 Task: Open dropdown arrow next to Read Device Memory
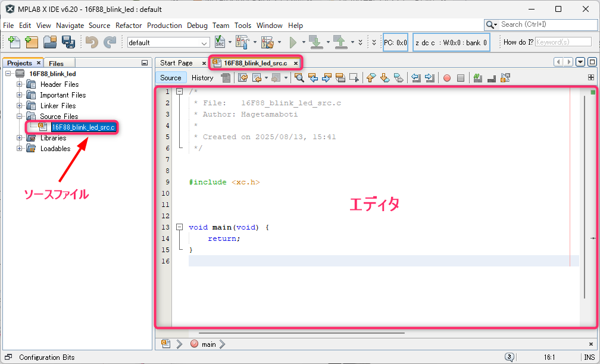352,42
